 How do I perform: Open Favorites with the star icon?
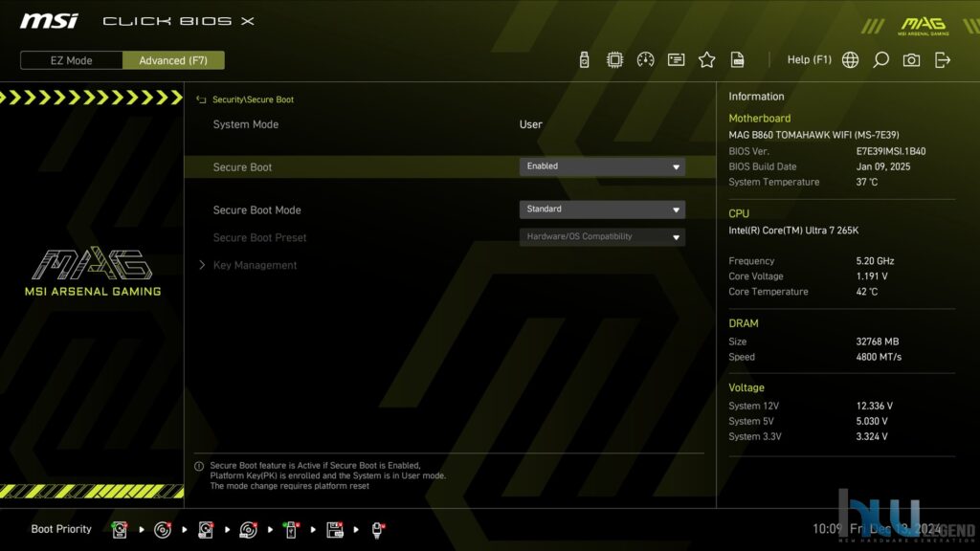pos(707,60)
